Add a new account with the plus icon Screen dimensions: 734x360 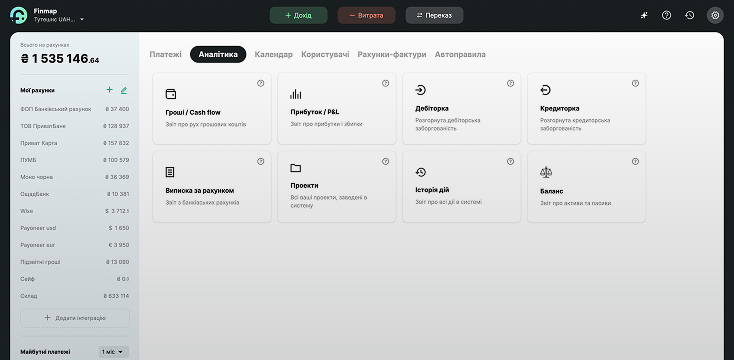(x=110, y=90)
